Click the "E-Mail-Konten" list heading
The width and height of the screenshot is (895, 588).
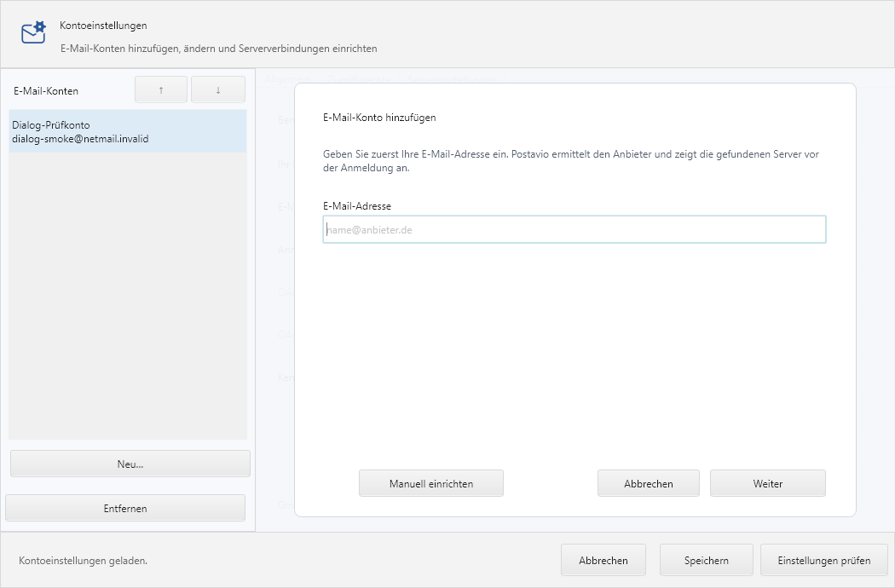pyautogui.click(x=46, y=91)
